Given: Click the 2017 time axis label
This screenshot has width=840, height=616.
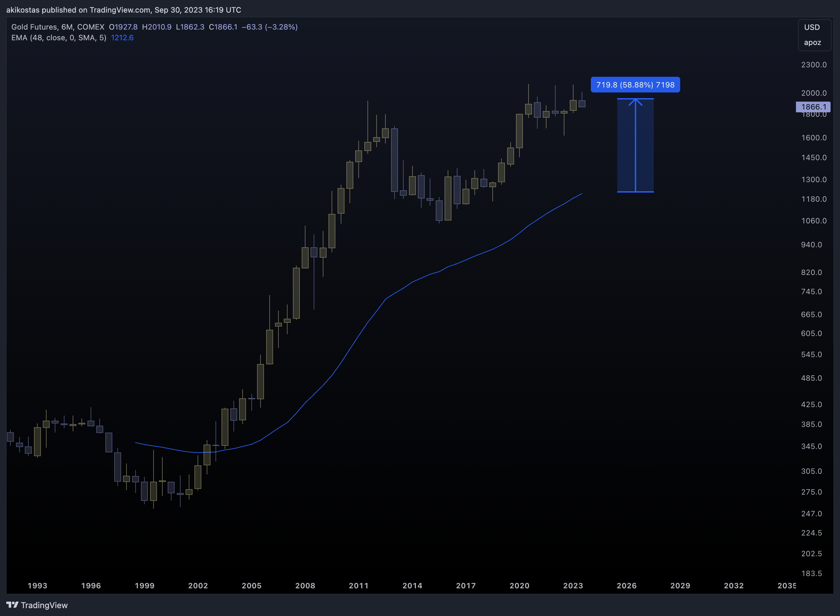Looking at the screenshot, I should coord(466,586).
